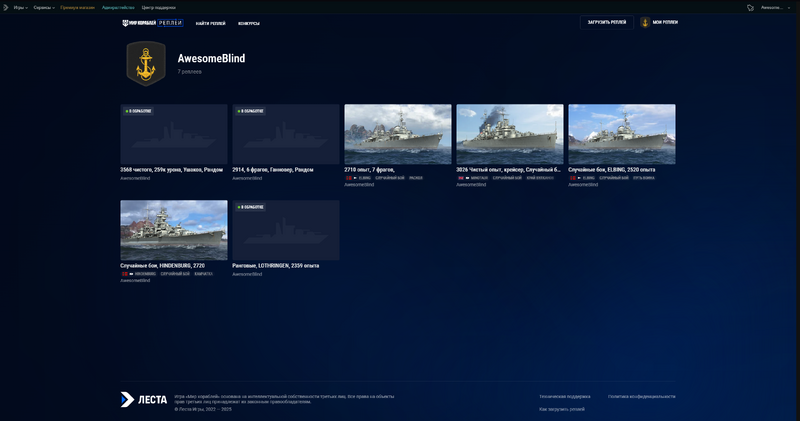Viewport: 800px width, 421px height.
Task: Click the AwesomeBlind profile name heading
Action: point(211,59)
